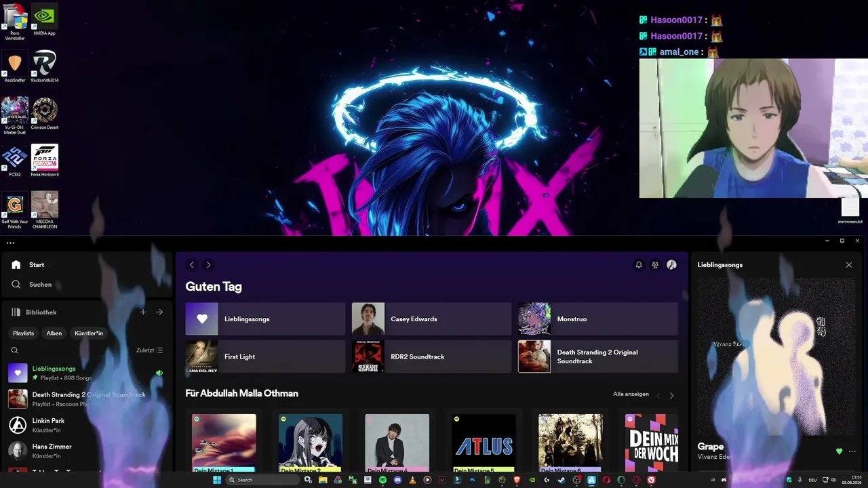Select Forza Horizon 6 desktop icon
Screen dimensions: 868x488
[x=45, y=161]
